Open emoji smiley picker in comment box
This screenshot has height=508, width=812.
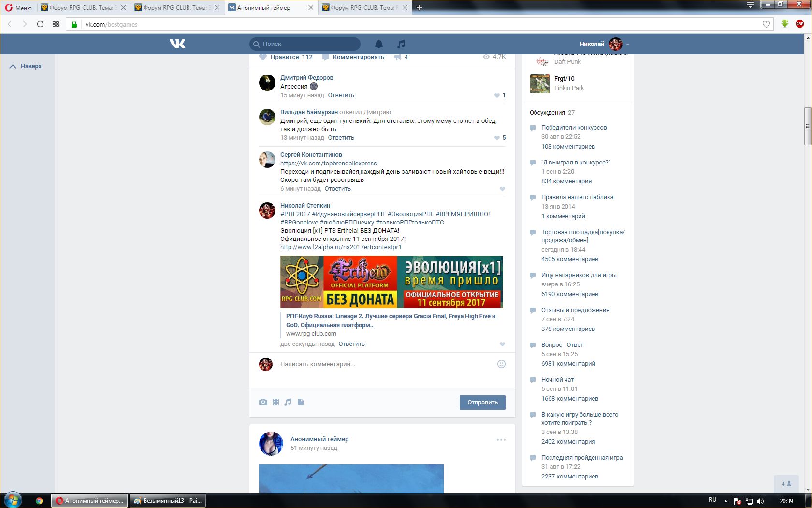(x=501, y=364)
